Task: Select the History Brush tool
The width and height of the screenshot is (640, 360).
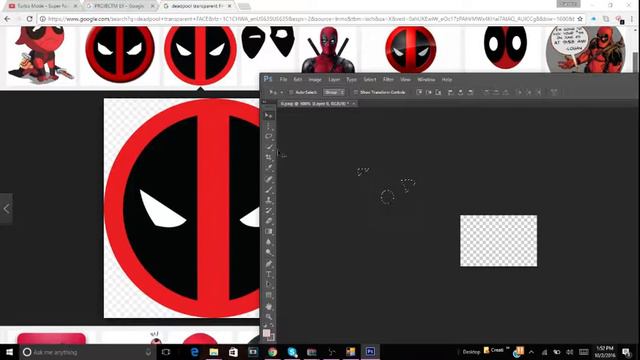Action: click(x=268, y=211)
